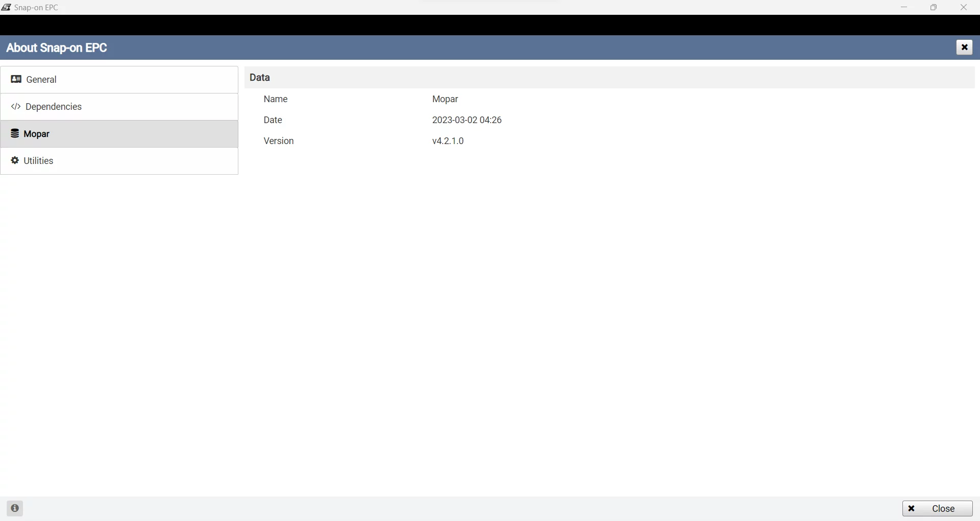Screen dimensions: 980x521
Task: Select the Mopar tab label
Action: (x=37, y=134)
